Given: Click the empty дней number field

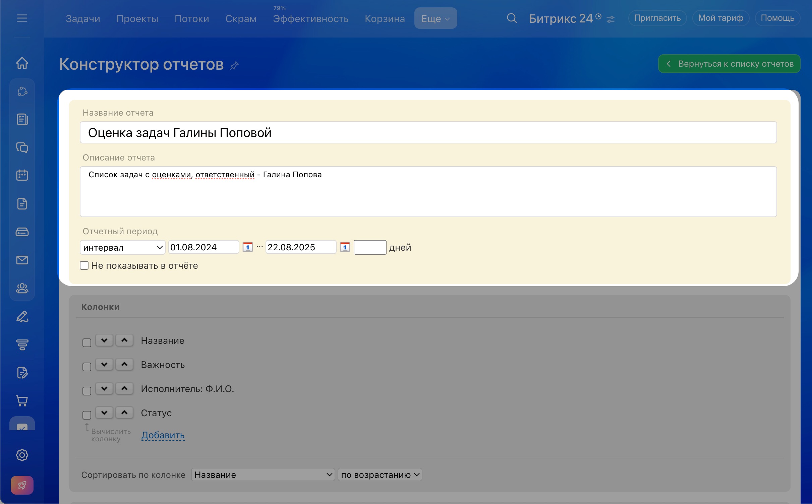Looking at the screenshot, I should click(370, 247).
